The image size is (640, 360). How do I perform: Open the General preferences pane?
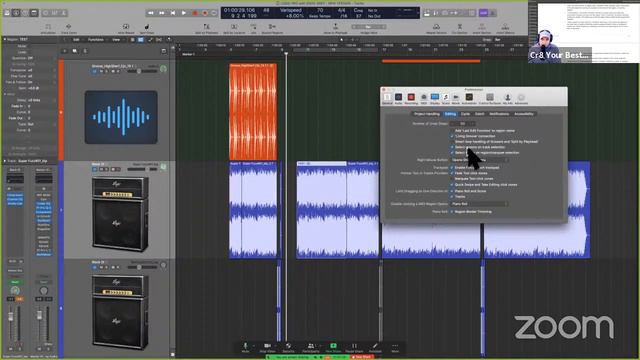(x=387, y=98)
